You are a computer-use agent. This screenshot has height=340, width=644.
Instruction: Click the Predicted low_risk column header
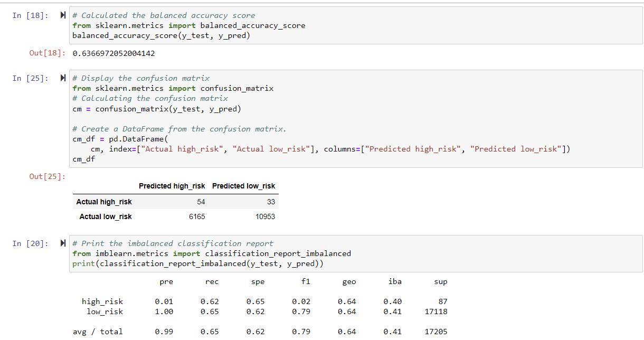click(x=244, y=186)
